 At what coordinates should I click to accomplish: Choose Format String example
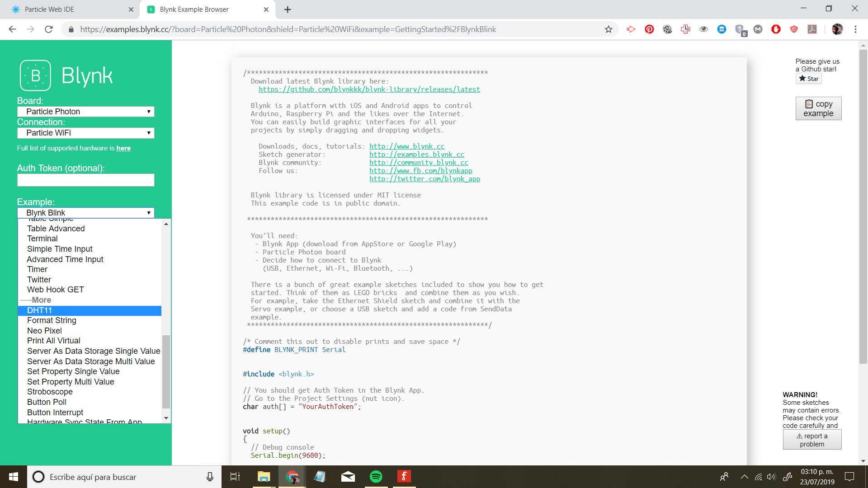90,320
